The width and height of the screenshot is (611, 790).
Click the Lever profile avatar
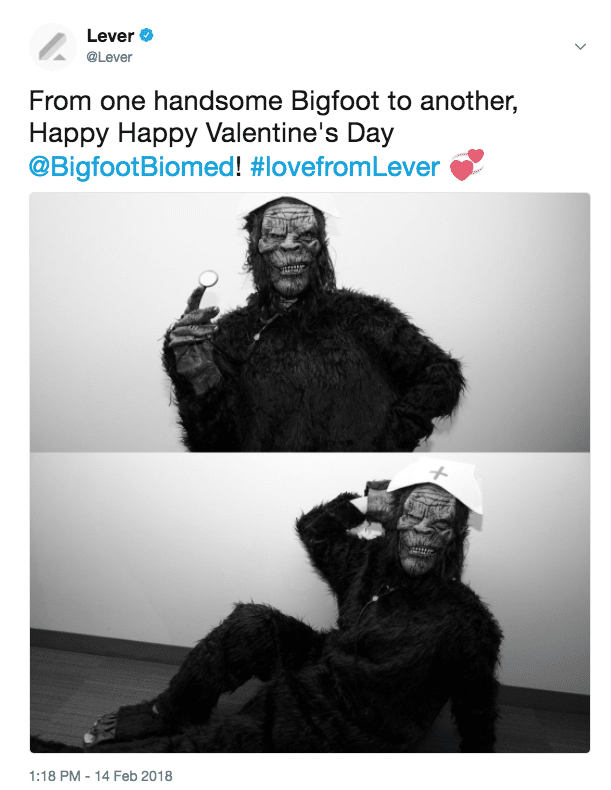pyautogui.click(x=53, y=46)
